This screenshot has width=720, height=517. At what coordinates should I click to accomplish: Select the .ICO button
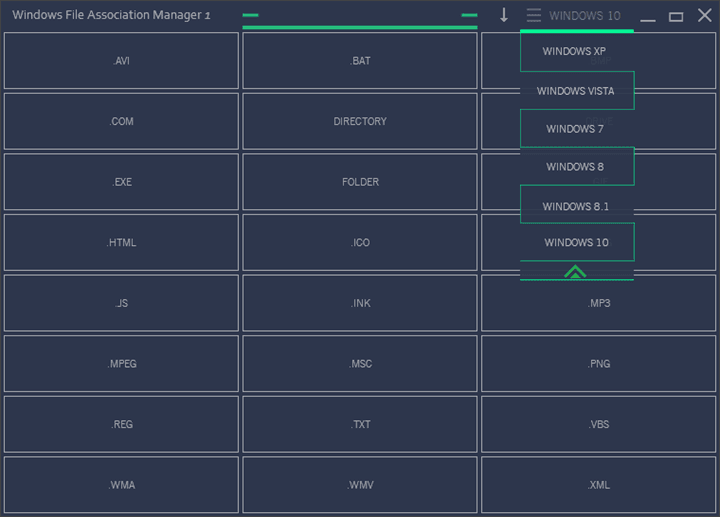pos(360,242)
